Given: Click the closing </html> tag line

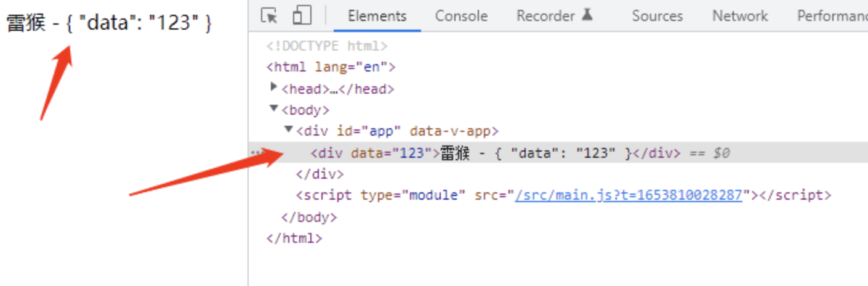Looking at the screenshot, I should [x=294, y=238].
